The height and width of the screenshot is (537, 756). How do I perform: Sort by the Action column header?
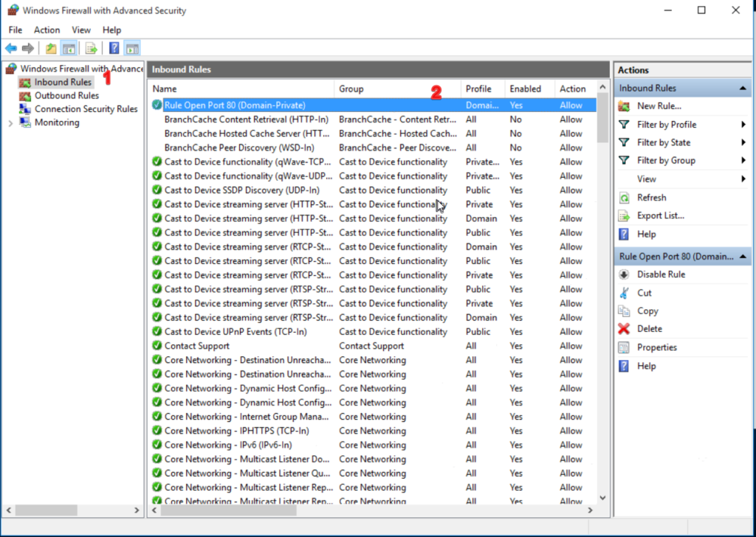(x=576, y=89)
